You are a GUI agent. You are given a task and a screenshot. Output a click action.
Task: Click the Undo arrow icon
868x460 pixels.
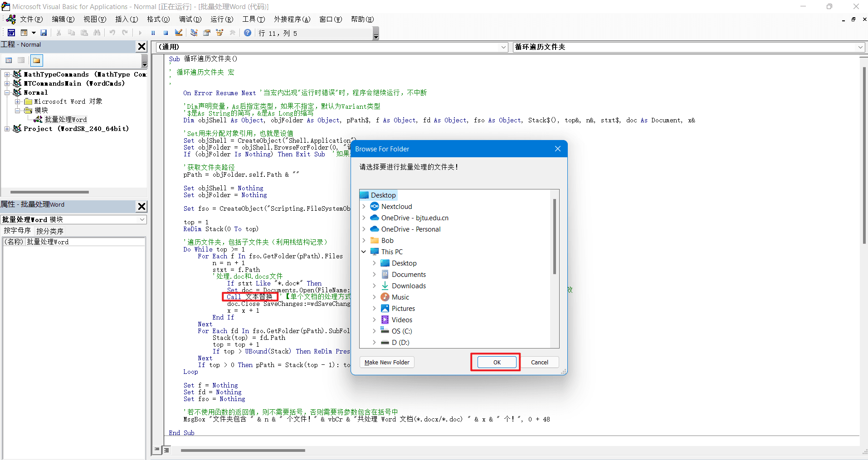(112, 33)
